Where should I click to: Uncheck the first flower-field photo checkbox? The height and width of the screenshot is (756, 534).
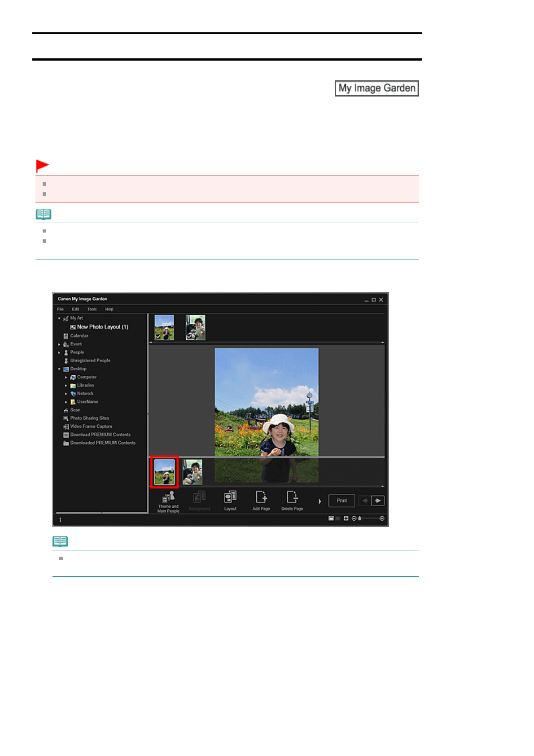point(158,337)
